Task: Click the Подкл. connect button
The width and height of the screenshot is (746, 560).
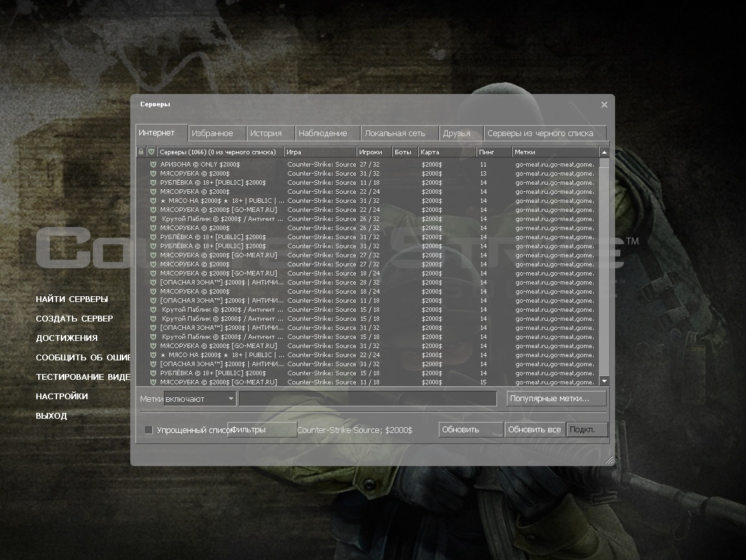Action: pyautogui.click(x=587, y=430)
